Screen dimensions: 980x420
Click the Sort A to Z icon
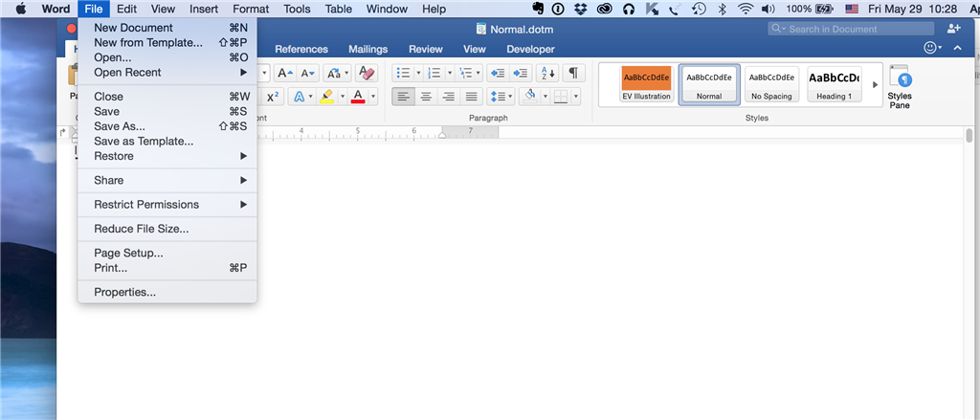coord(547,73)
